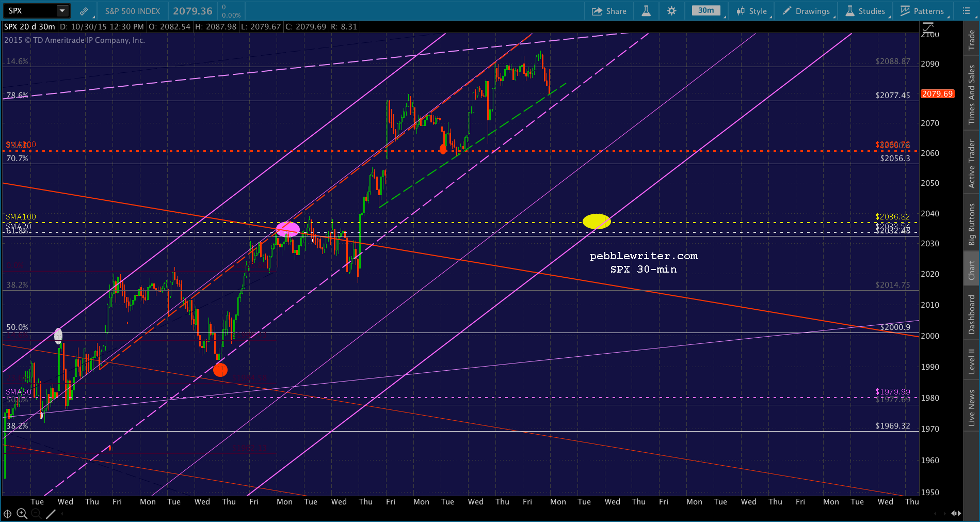Viewport: 980px width, 522px height.
Task: Toggle the horizontal chart expansion arrows
Action: pos(956,513)
